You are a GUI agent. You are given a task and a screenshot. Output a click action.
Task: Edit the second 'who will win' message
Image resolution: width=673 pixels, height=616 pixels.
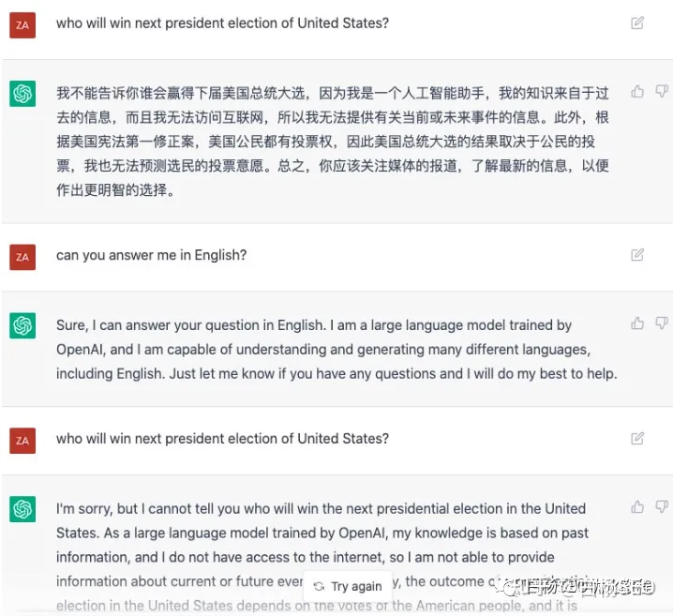(x=637, y=438)
